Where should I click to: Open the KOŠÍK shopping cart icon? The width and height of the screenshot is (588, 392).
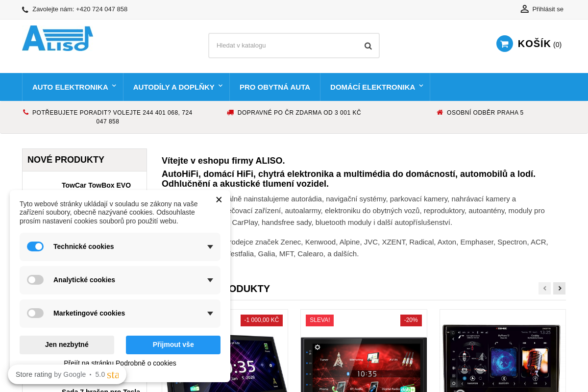pyautogui.click(x=504, y=44)
